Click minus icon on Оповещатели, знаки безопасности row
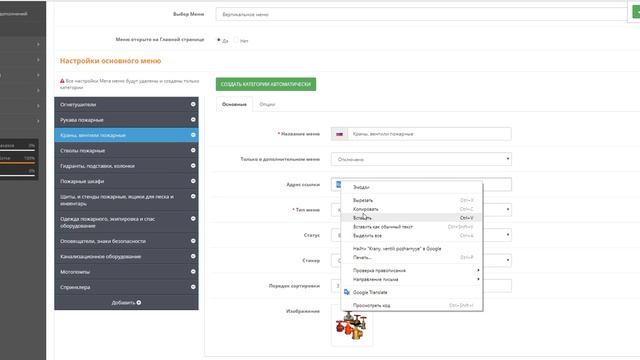640x360 pixels. click(193, 241)
